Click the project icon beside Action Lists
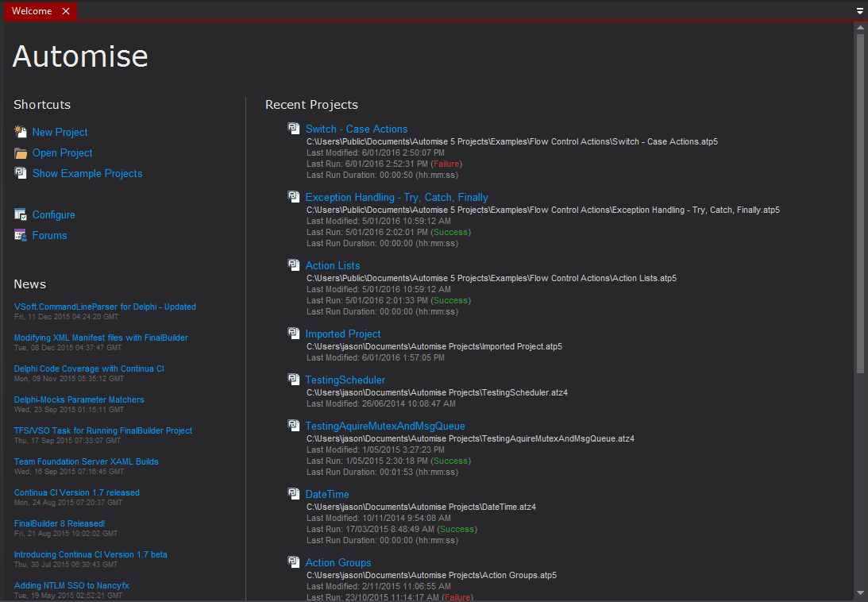Image resolution: width=868 pixels, height=602 pixels. [x=294, y=264]
